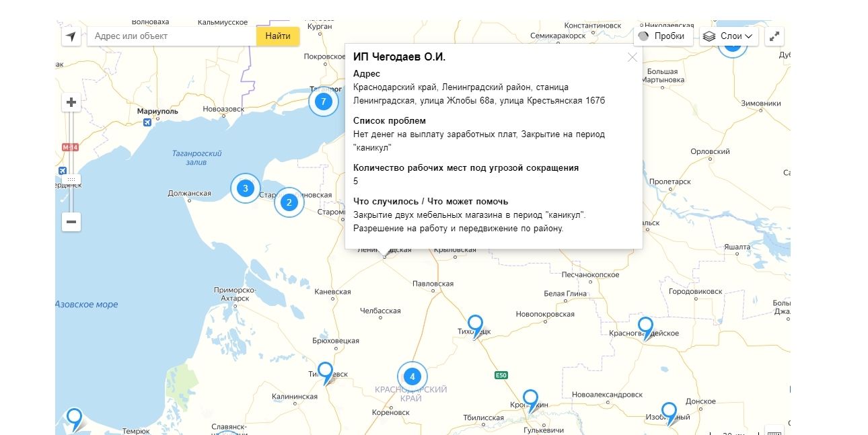Image resolution: width=868 pixels, height=435 pixels.
Task: Click the cluster marker showing 3
Action: (246, 188)
